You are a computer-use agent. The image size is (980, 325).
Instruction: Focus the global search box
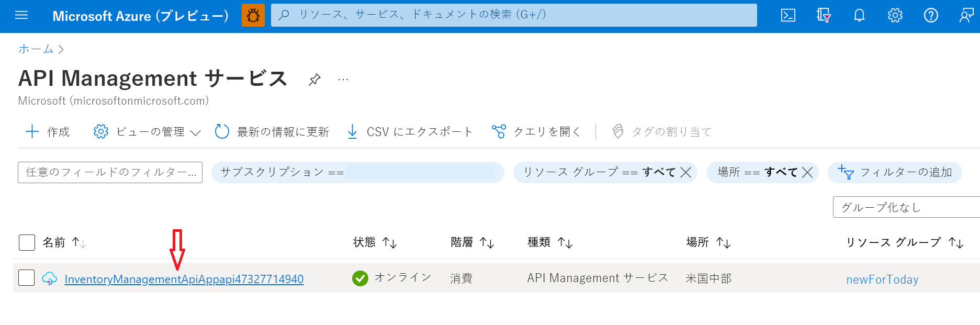click(x=514, y=15)
